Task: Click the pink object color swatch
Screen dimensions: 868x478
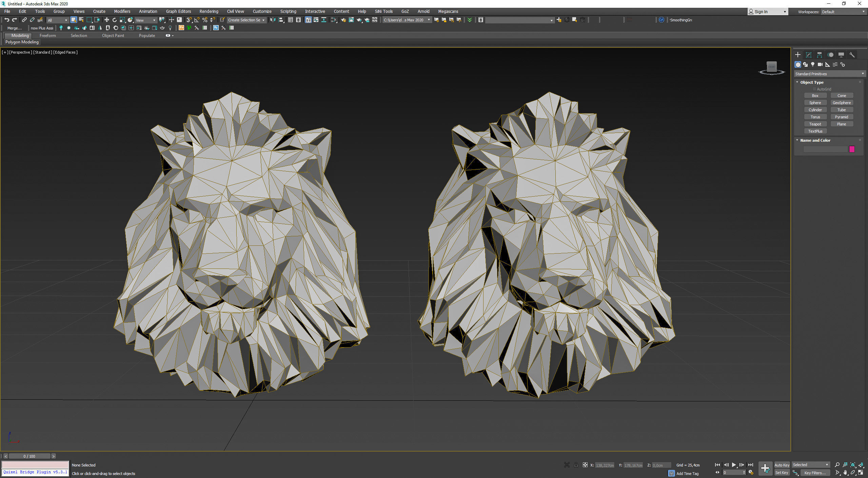Action: point(852,149)
